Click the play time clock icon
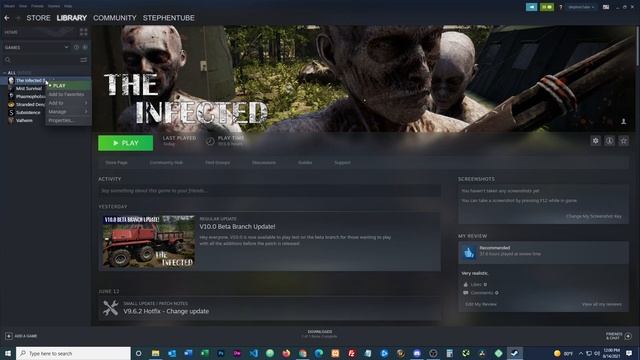The image size is (640, 360). [x=210, y=141]
